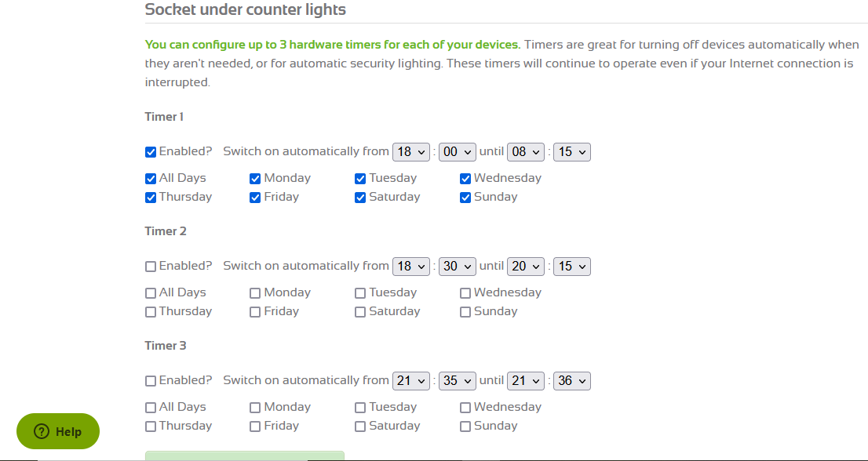Expand Timer 2 start minute dropdown

(x=458, y=267)
